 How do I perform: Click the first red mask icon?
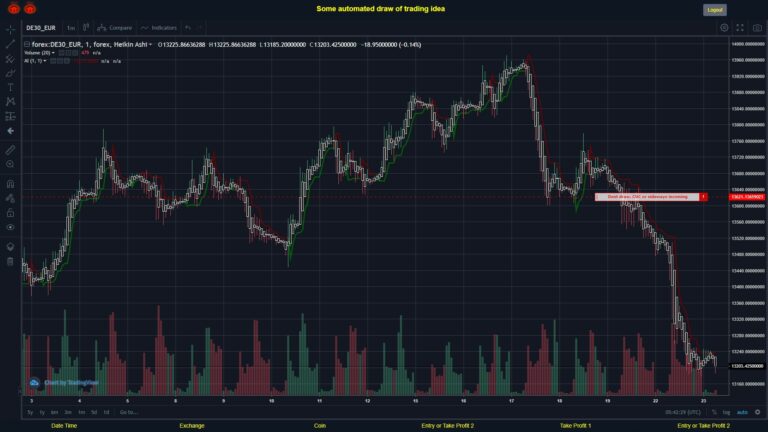[14, 8]
